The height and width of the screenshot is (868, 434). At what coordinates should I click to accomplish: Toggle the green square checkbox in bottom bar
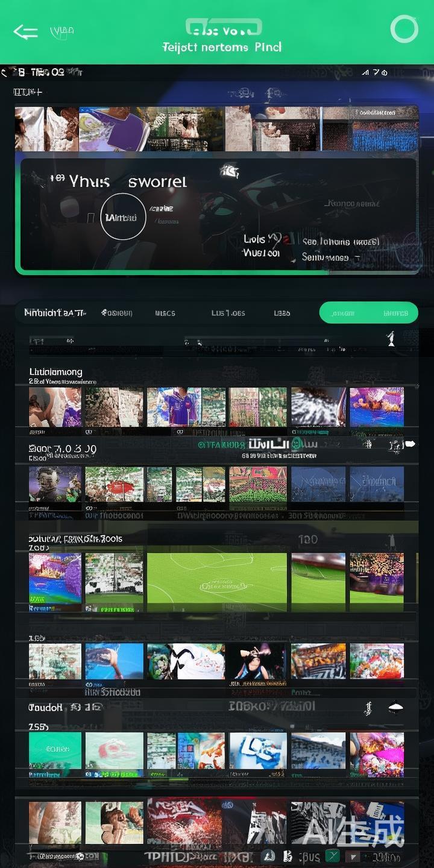[x=332, y=856]
